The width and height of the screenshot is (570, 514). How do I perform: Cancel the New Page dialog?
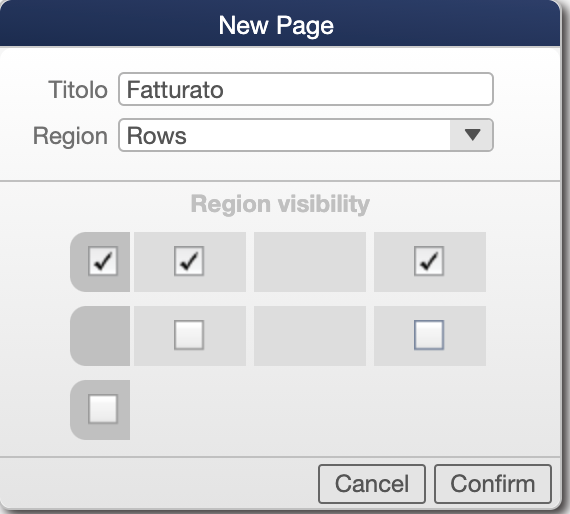372,484
